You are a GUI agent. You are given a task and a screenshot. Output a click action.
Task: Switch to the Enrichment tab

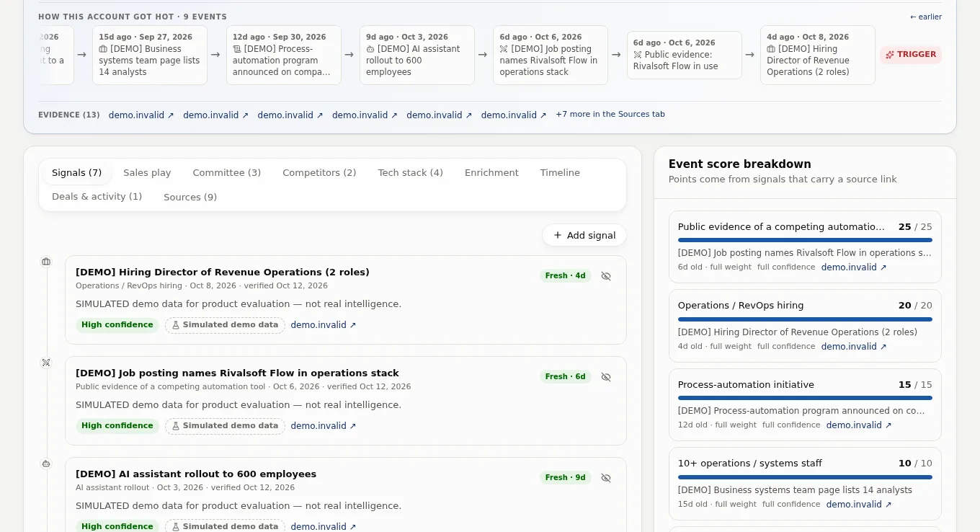[491, 173]
